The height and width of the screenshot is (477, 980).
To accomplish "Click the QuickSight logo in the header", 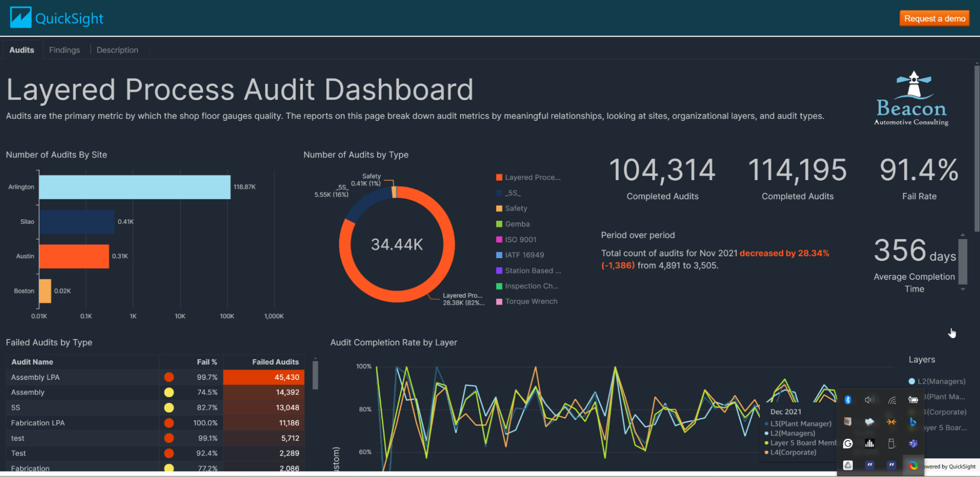I will 56,18.
